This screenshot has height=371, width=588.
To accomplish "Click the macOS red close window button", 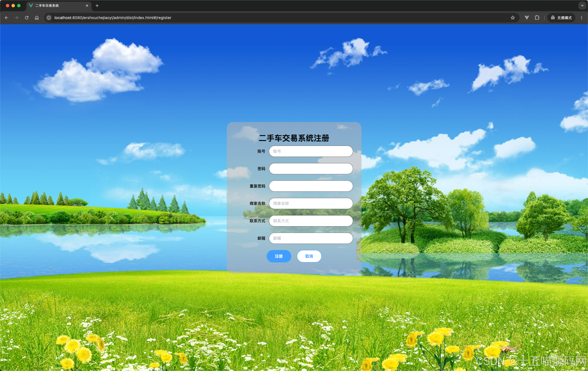I will point(8,6).
